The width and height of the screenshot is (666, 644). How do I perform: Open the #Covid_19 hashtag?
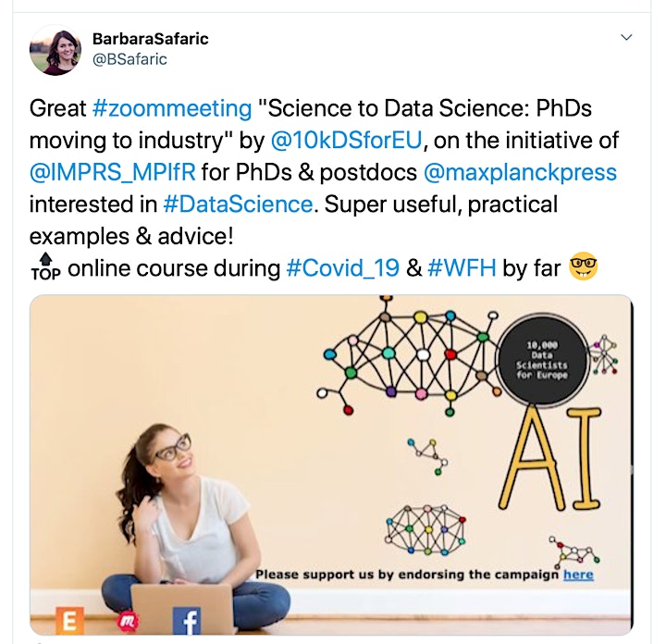tap(343, 268)
